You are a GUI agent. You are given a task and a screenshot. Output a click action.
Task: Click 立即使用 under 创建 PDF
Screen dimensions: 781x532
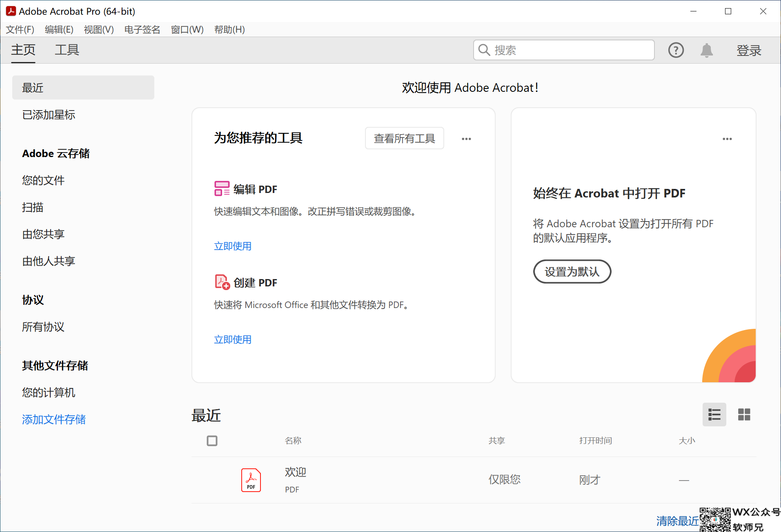(x=233, y=339)
